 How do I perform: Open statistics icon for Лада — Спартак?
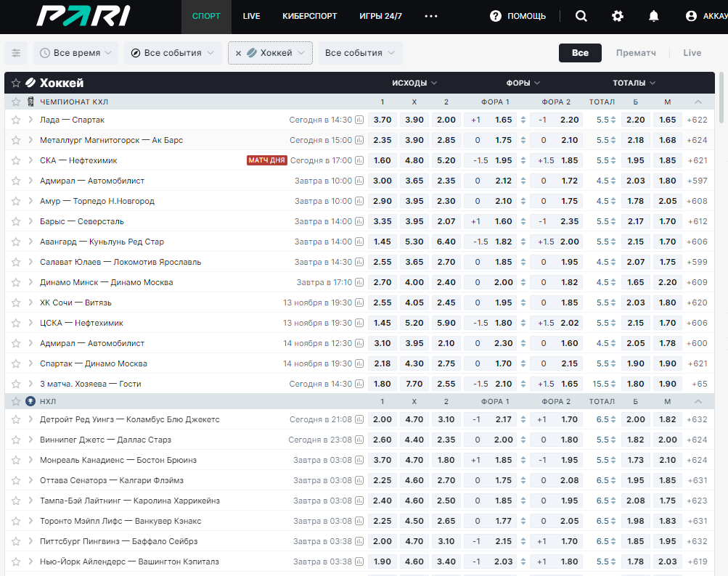point(359,120)
